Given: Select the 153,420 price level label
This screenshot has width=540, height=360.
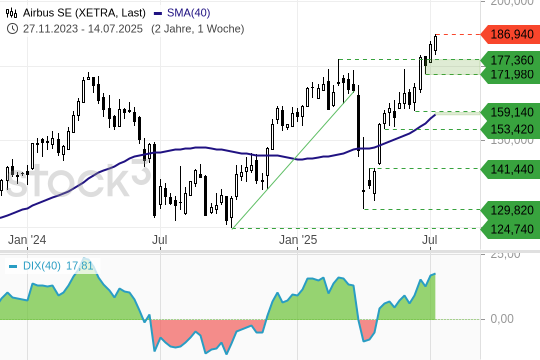Looking at the screenshot, I should tap(510, 130).
